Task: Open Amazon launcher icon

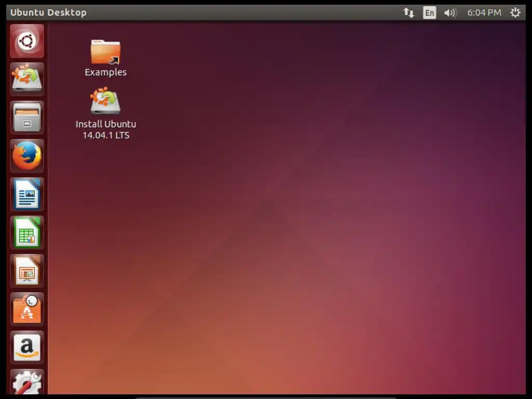Action: (27, 348)
